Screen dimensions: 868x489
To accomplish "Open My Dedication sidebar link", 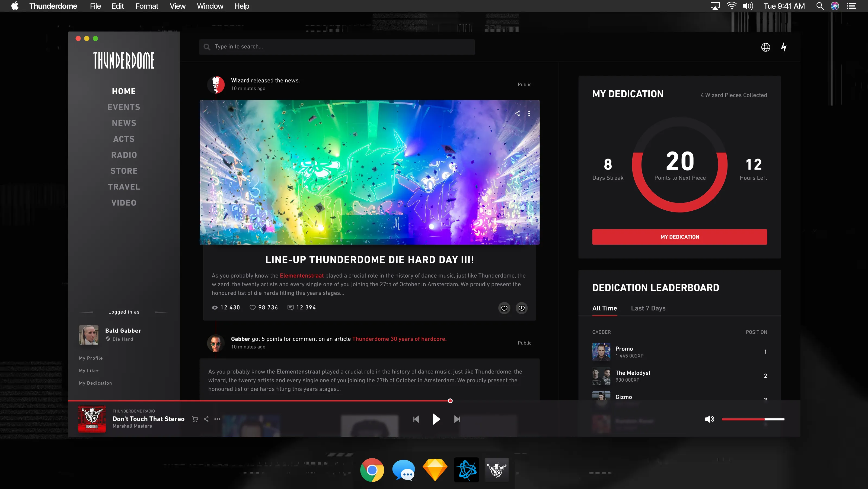I will click(x=95, y=383).
